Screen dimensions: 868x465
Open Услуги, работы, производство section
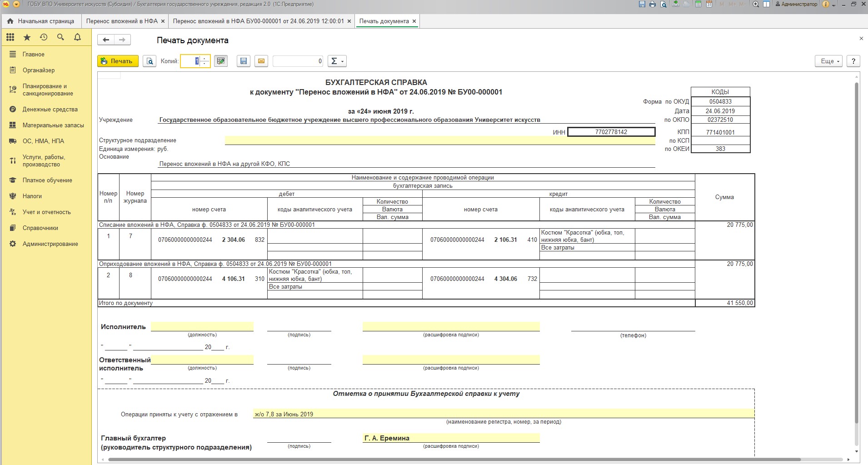point(45,160)
